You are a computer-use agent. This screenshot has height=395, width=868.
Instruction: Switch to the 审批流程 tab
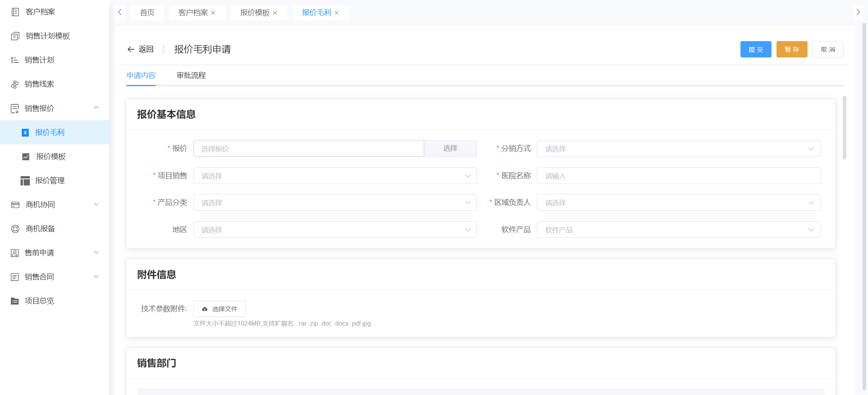tap(191, 75)
